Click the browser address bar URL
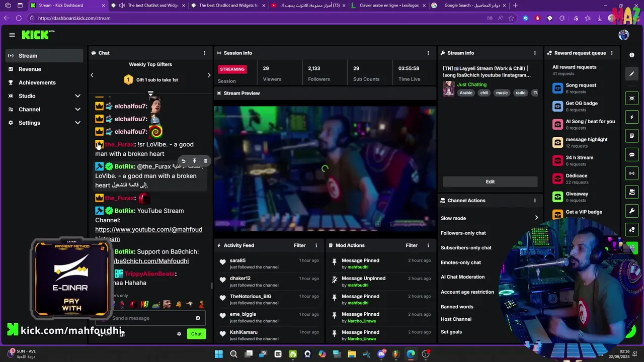 tap(74, 18)
